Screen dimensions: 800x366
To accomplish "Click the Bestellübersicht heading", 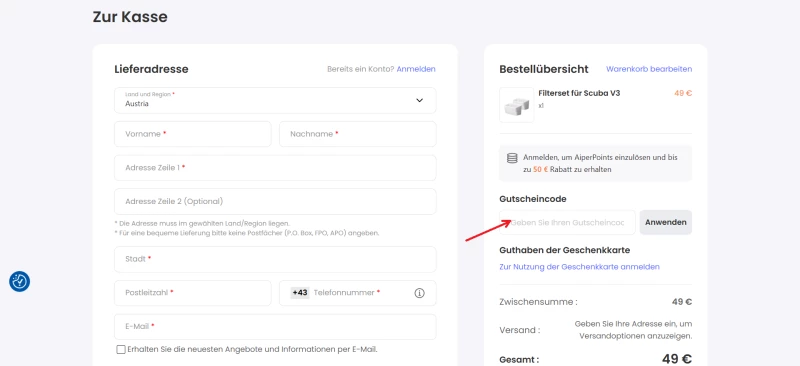I will (544, 69).
